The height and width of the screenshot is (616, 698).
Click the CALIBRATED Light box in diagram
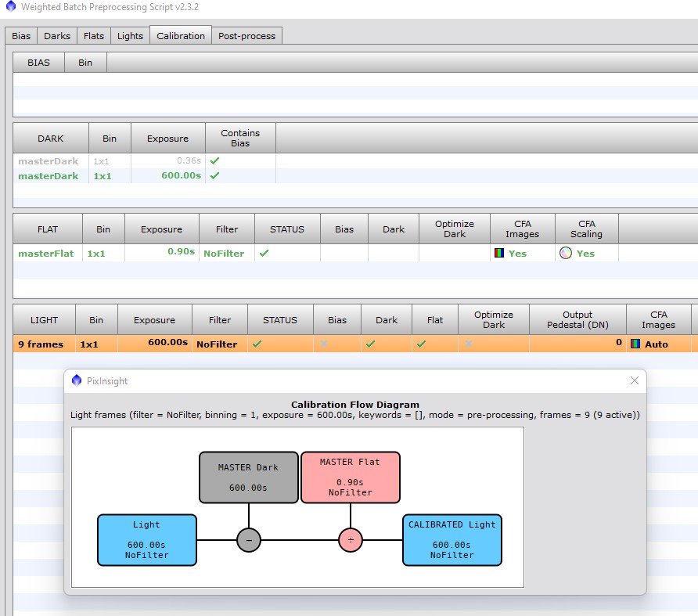(x=452, y=540)
